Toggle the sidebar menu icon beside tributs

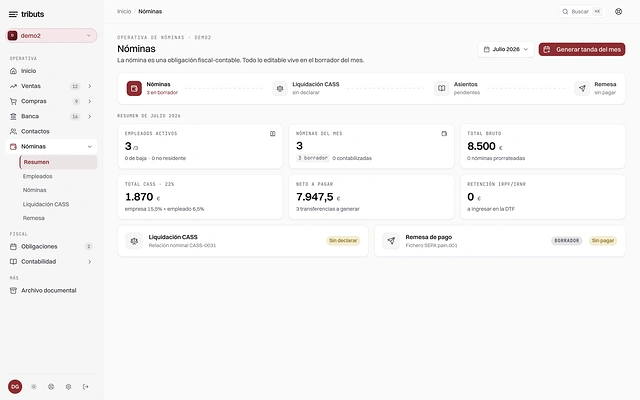(x=13, y=14)
